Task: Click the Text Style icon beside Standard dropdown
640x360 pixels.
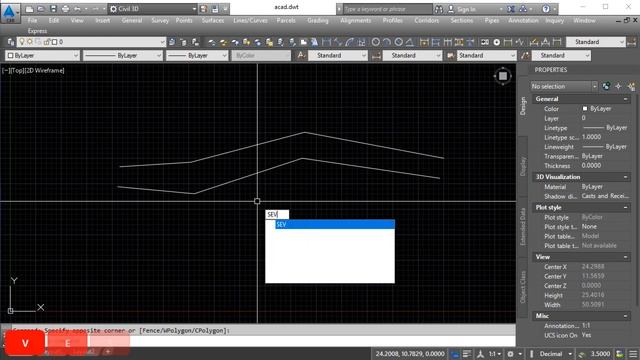Action: (x=301, y=55)
